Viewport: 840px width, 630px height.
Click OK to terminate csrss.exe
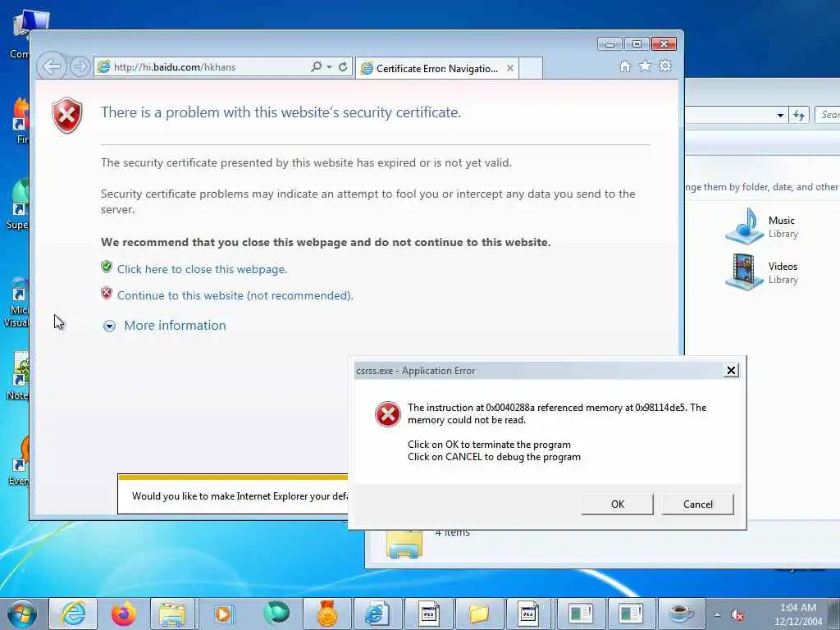pyautogui.click(x=617, y=504)
